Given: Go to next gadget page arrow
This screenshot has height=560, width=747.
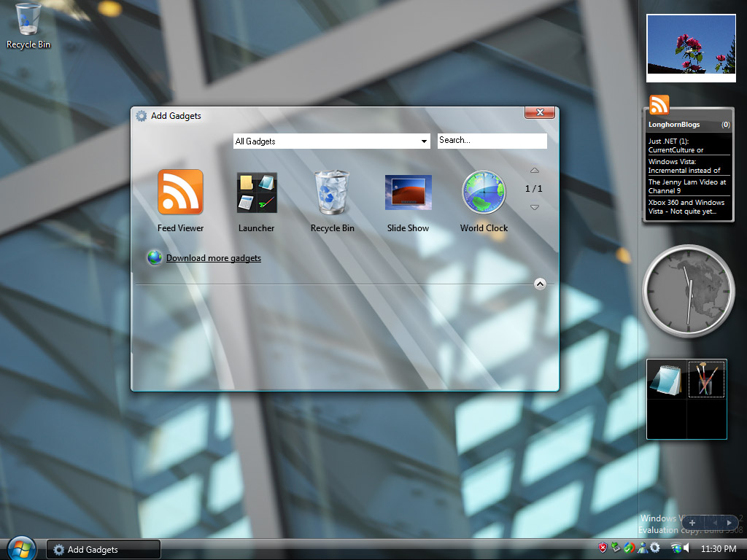Looking at the screenshot, I should pyautogui.click(x=535, y=207).
